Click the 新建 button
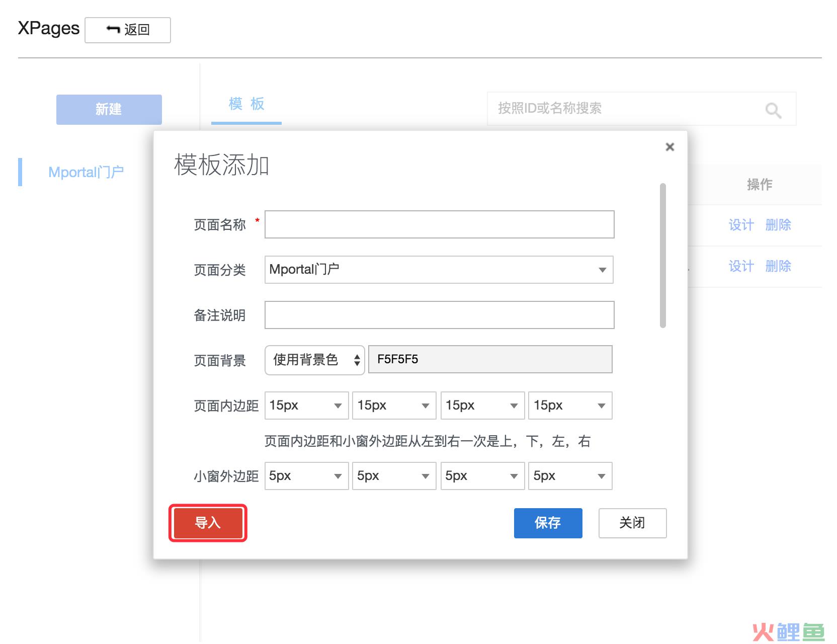The height and width of the screenshot is (644, 837). click(x=109, y=109)
